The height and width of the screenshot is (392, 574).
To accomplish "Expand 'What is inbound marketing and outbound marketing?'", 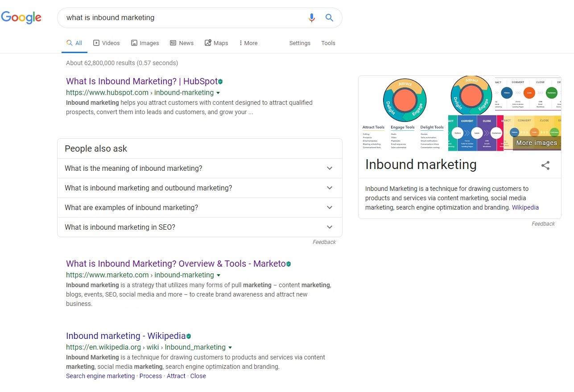I will click(200, 188).
